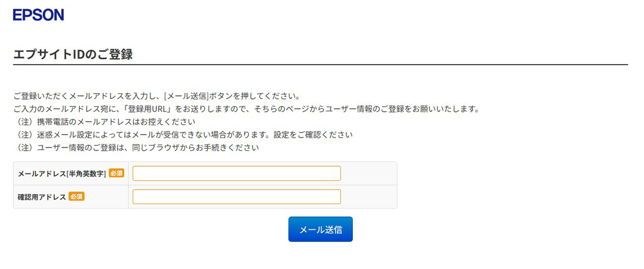Focus the 確認用アドレス input field
The height and width of the screenshot is (269, 644).
(237, 197)
